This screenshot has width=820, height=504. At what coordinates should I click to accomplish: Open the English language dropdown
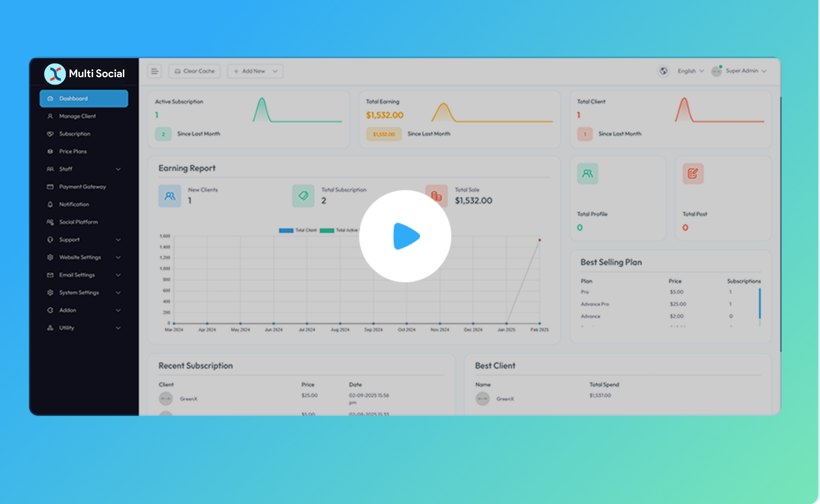(x=690, y=71)
